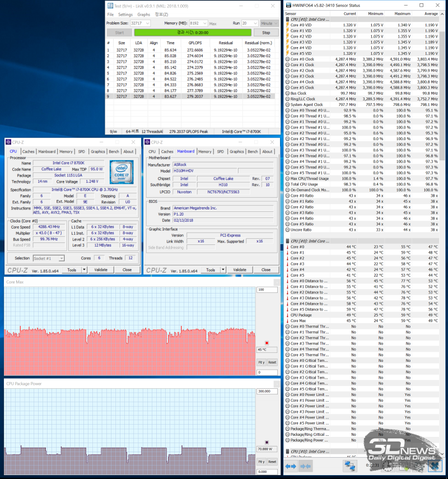Click the chip icon of the bottom CPU [#0] group header
This screenshot has height=479, width=448.
tap(287, 452)
